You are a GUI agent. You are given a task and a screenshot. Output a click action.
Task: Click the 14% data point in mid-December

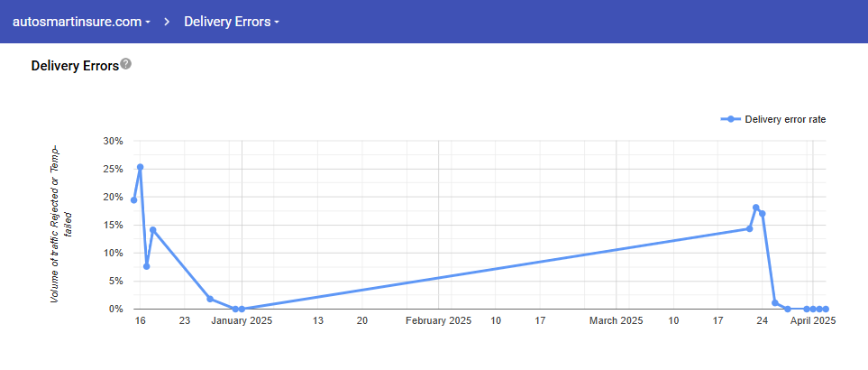(153, 230)
